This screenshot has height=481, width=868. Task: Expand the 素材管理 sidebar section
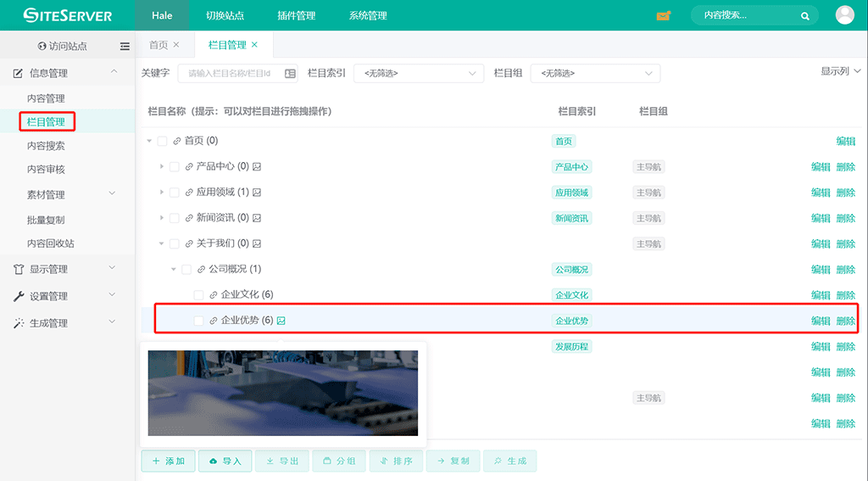68,194
